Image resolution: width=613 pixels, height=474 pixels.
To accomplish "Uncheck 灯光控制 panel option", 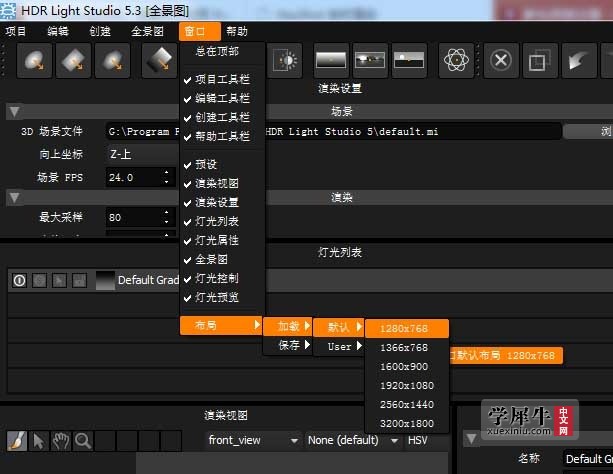I will tap(222, 278).
